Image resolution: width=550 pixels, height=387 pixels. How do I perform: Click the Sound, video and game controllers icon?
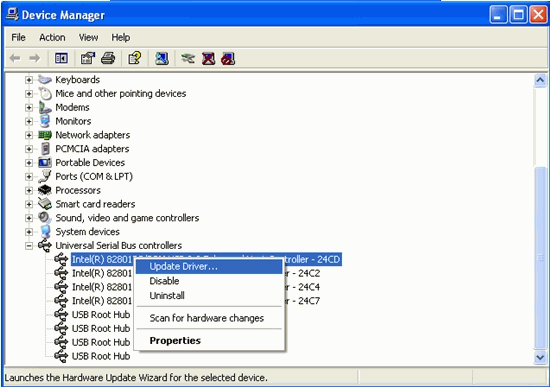45,218
